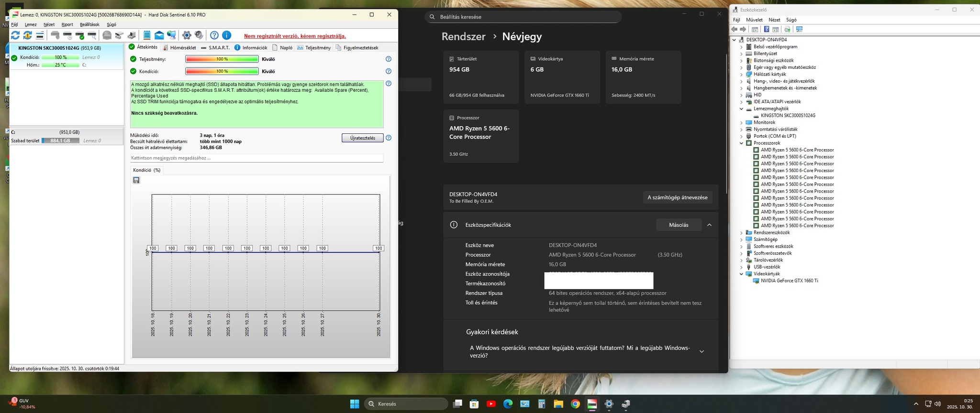Collapse Processzorok node in Eszközkezelő
The image size is (980, 413).
(x=742, y=143)
